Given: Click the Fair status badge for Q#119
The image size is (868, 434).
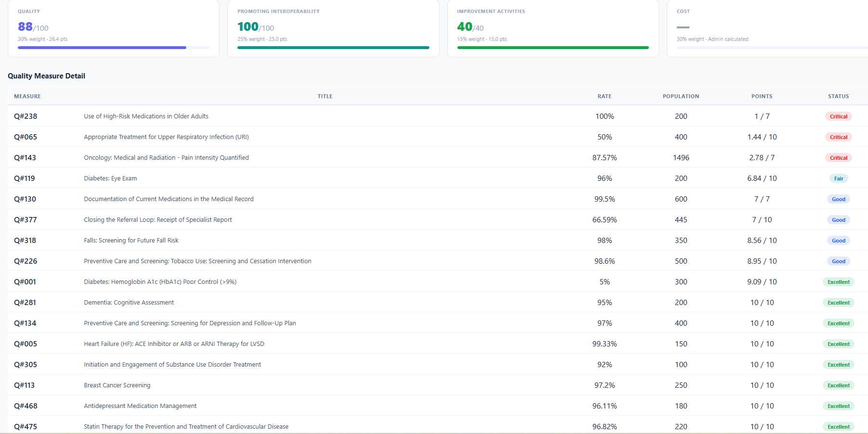Looking at the screenshot, I should [839, 178].
